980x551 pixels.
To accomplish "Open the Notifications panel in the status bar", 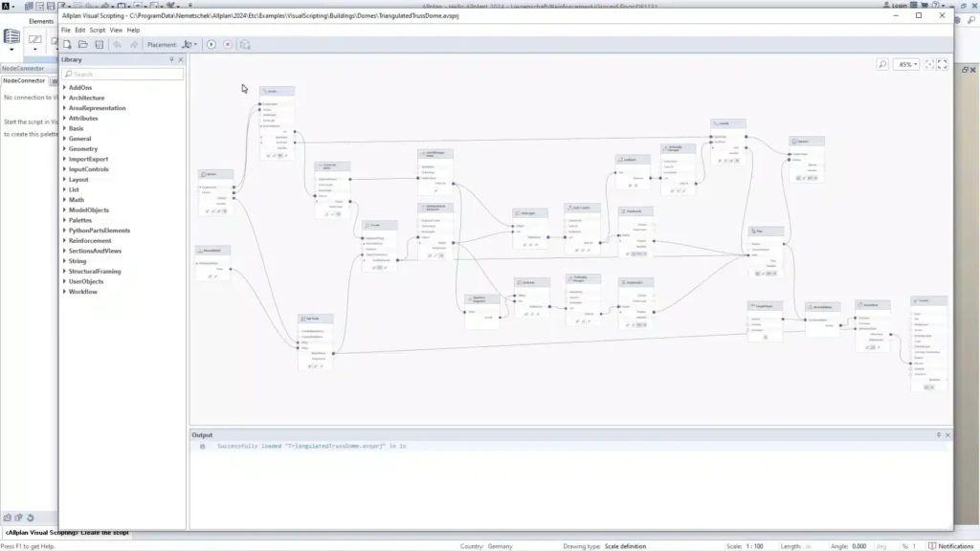I will [954, 544].
